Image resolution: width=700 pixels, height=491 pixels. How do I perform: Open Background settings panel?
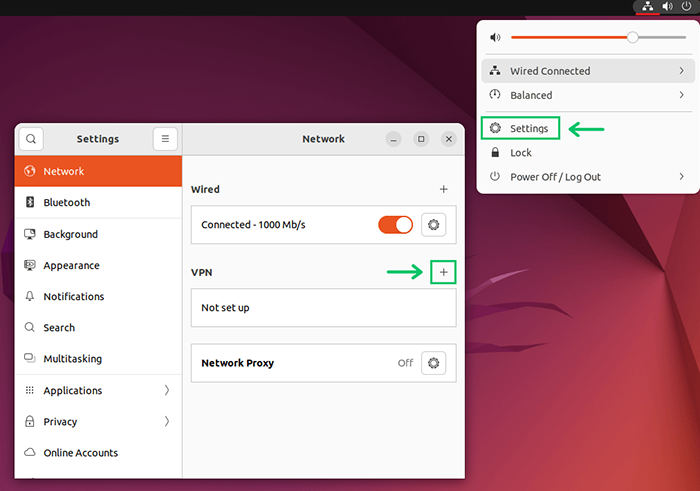[98, 234]
